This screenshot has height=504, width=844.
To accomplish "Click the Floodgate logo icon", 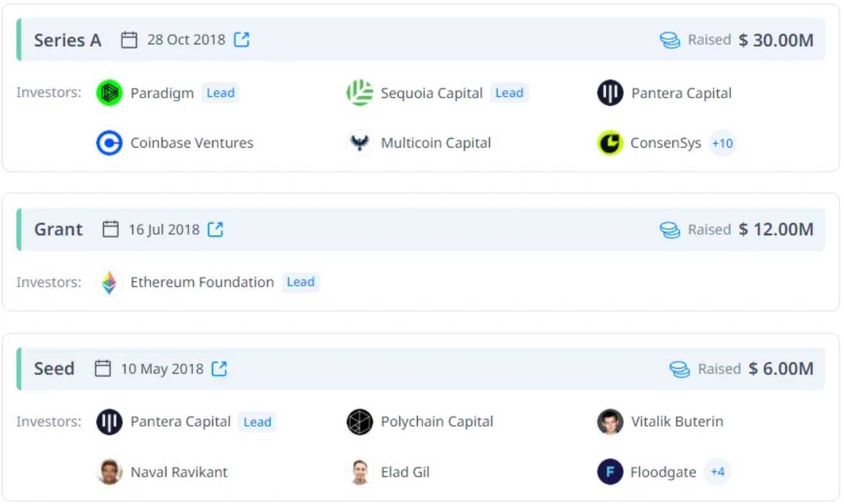I will tap(610, 472).
